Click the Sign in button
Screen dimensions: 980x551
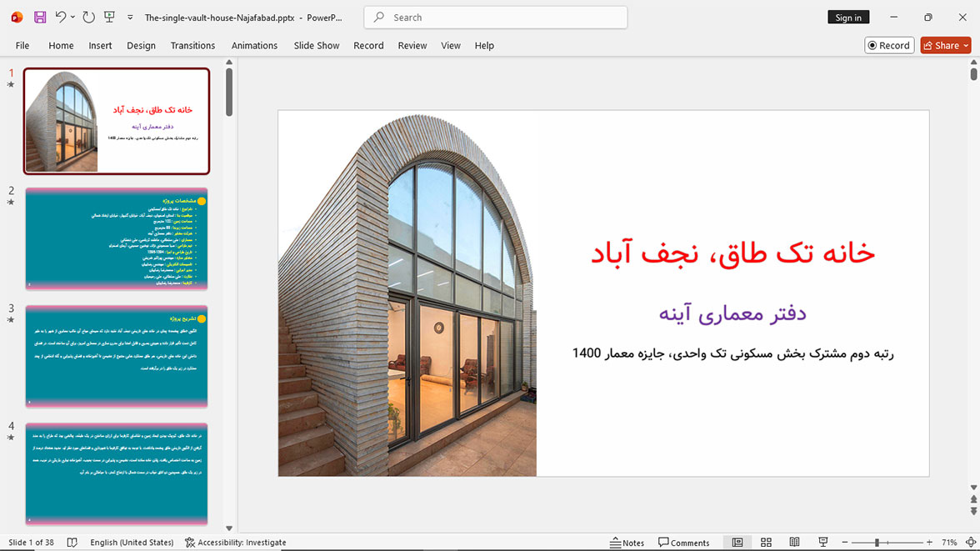(848, 18)
